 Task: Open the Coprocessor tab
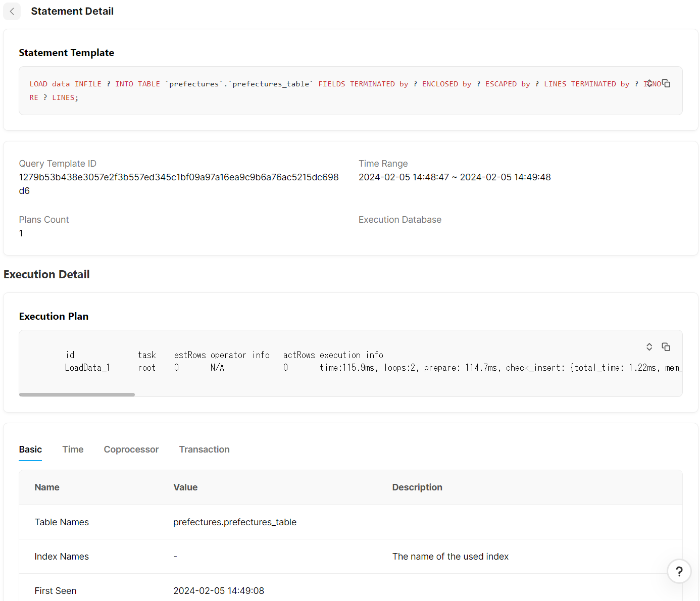point(131,449)
